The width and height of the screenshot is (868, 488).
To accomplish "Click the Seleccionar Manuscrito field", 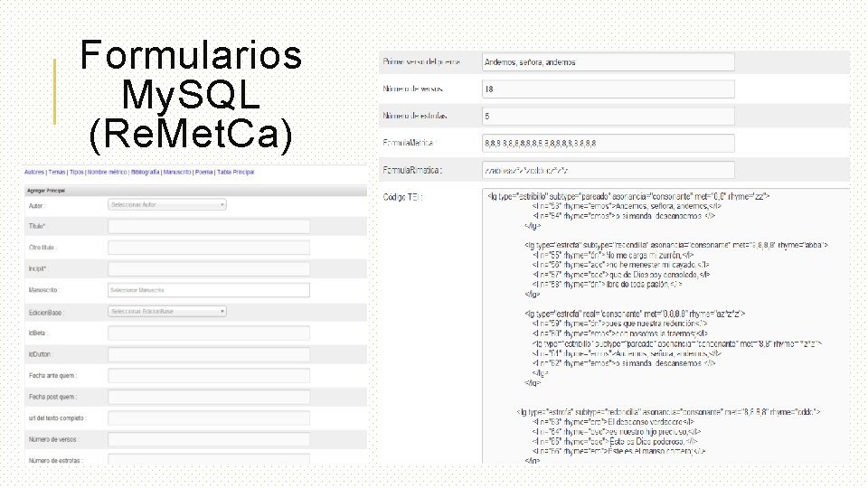I will [x=209, y=290].
